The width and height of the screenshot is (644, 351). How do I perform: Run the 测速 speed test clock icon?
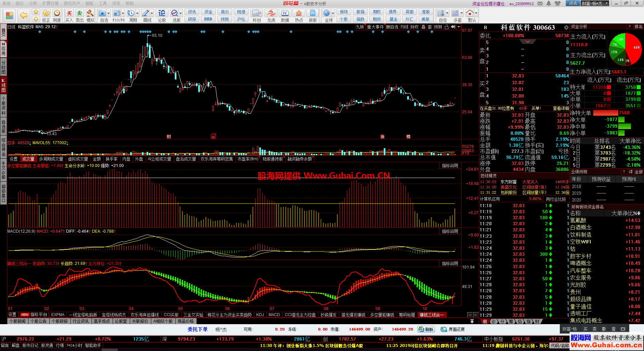click(x=57, y=15)
